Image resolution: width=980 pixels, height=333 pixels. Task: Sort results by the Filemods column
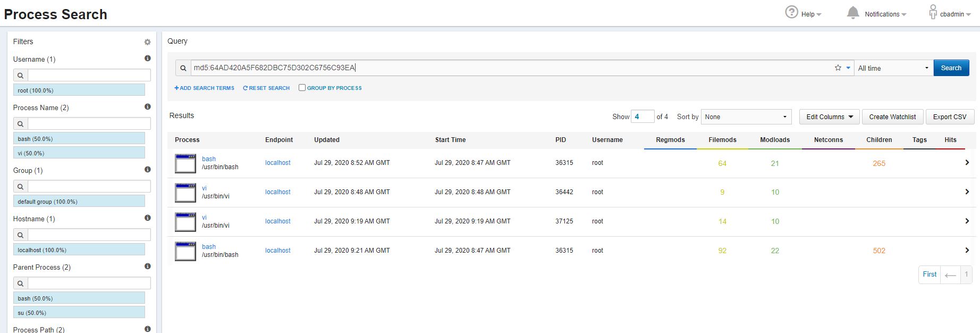point(722,140)
